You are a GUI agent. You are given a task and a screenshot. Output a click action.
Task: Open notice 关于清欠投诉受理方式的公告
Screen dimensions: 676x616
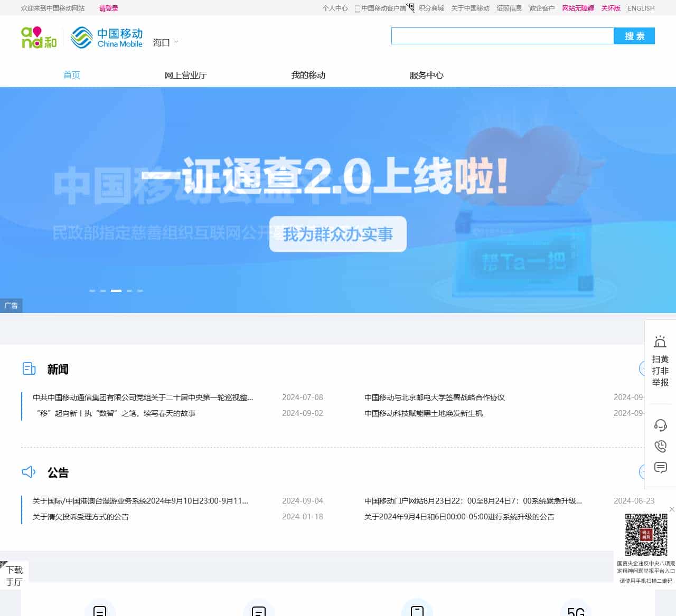pyautogui.click(x=81, y=517)
